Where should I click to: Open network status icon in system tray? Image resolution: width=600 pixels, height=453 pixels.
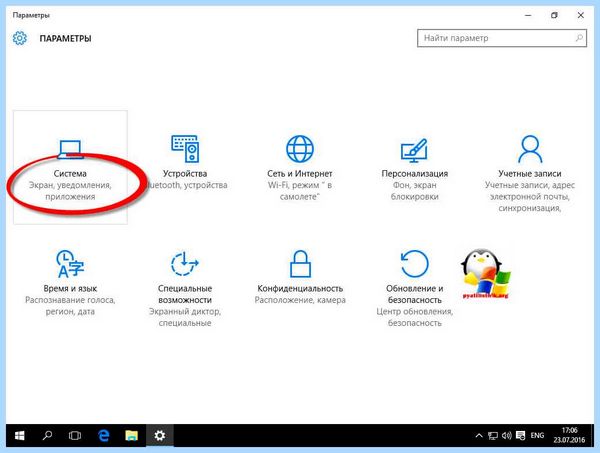pos(493,435)
